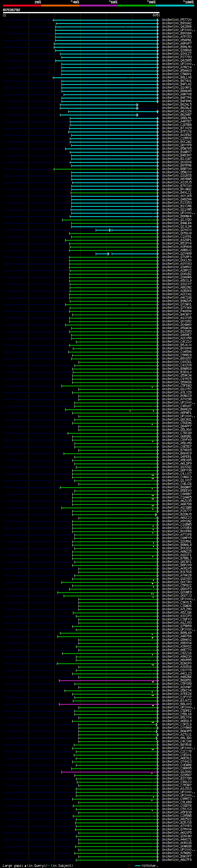Click the green ~80% identity legend segment
Viewport: 197px width, 868px height.
[x=137, y=6]
